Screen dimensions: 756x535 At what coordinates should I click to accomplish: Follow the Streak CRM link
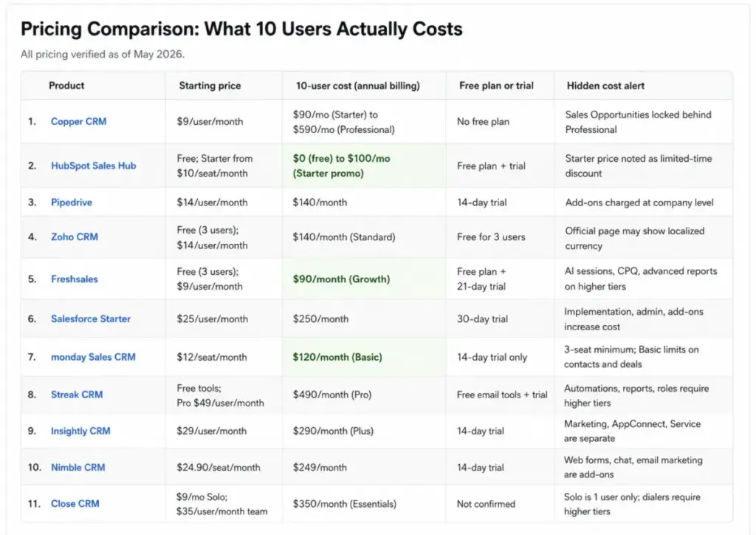77,395
